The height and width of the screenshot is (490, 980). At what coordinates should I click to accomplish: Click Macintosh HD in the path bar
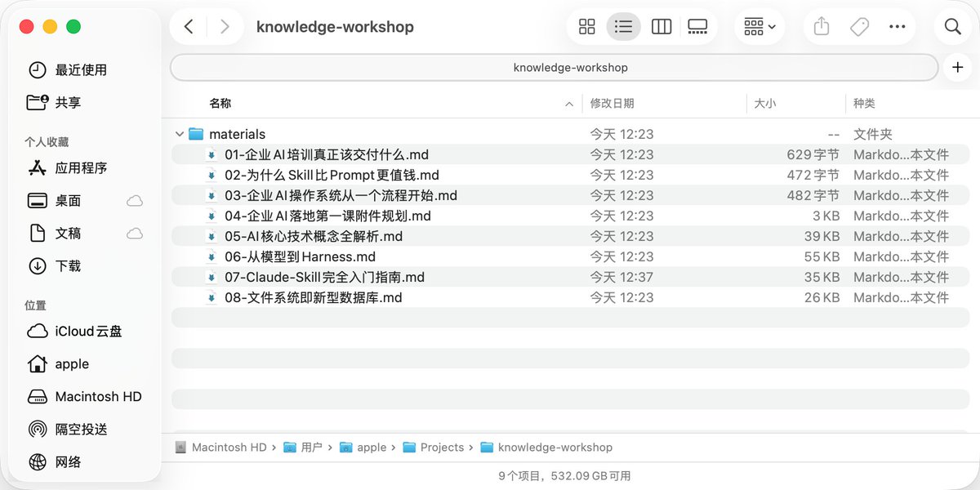point(221,448)
